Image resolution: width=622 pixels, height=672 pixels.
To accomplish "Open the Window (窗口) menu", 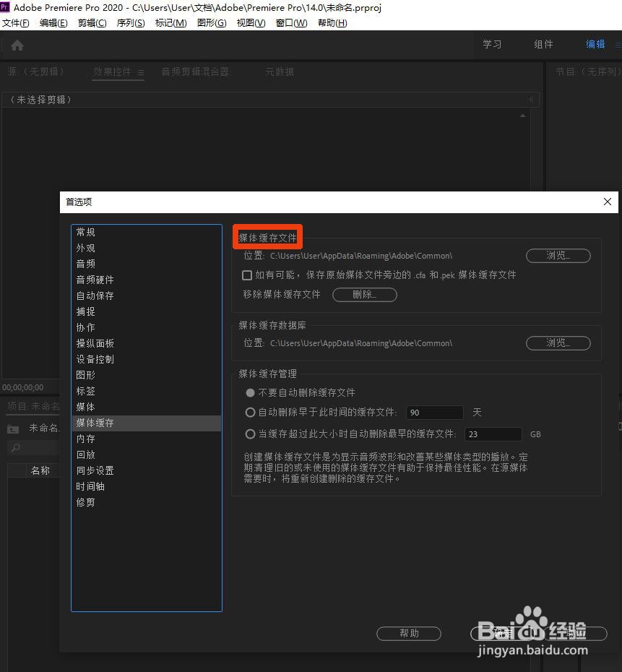I will 291,23.
